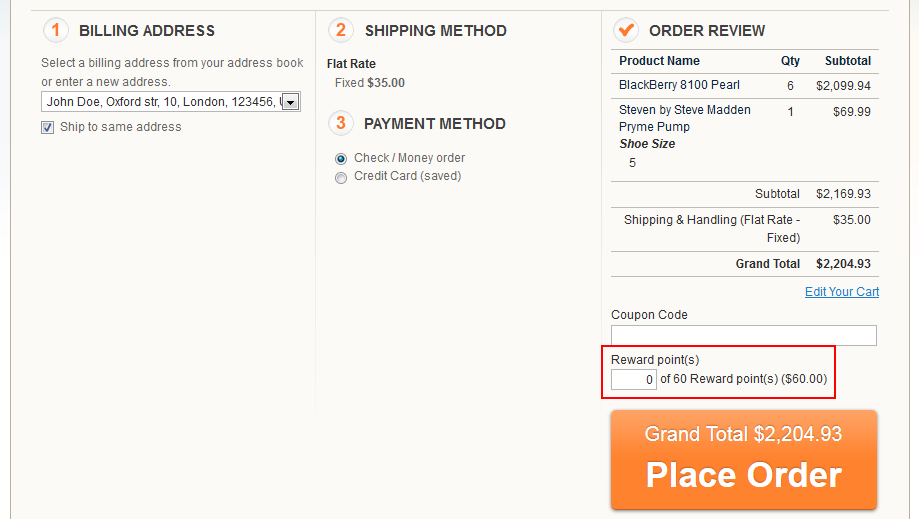This screenshot has width=919, height=519.
Task: Click the Grand Total amount row
Action: pos(744,264)
